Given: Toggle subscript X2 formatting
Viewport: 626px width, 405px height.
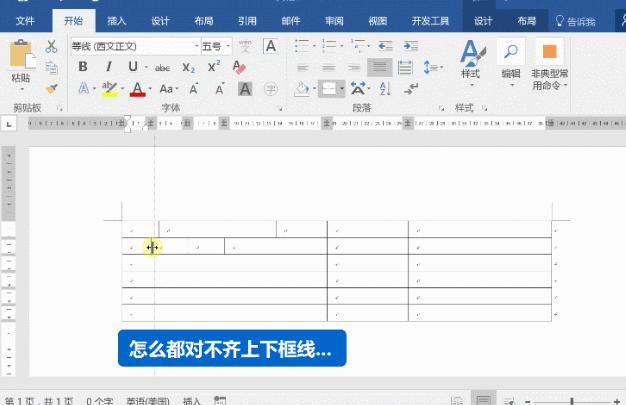Looking at the screenshot, I should pyautogui.click(x=188, y=68).
